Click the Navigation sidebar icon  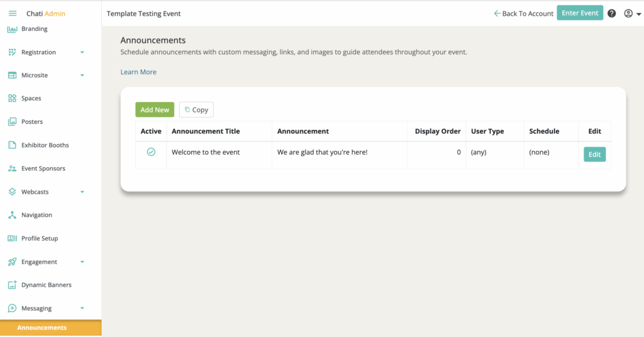(12, 215)
